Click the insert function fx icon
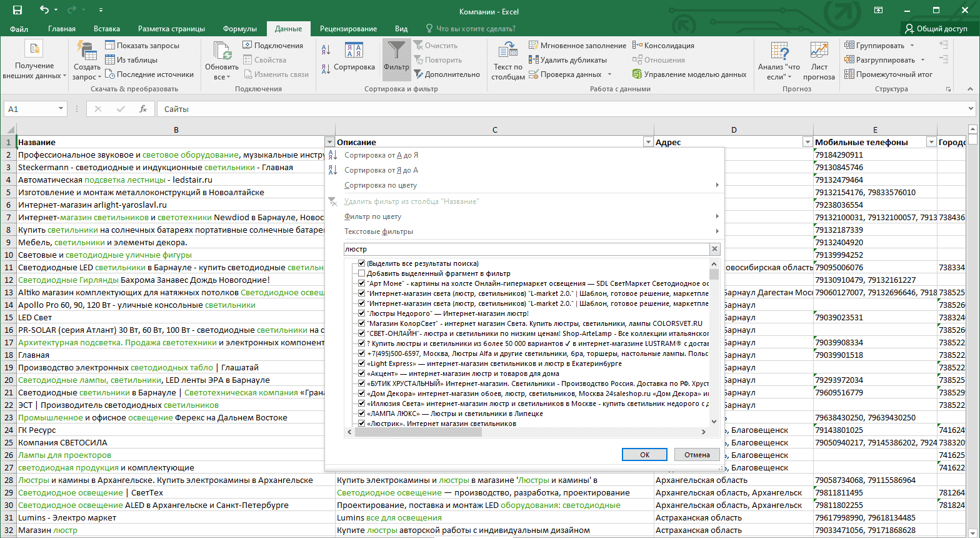Image resolution: width=980 pixels, height=538 pixels. coord(142,109)
